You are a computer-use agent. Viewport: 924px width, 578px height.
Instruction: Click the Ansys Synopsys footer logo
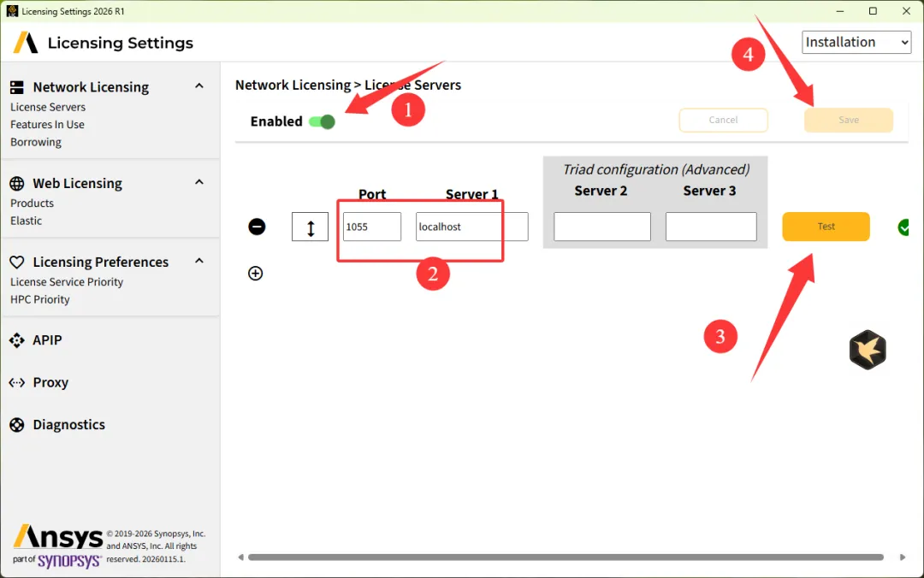click(58, 546)
